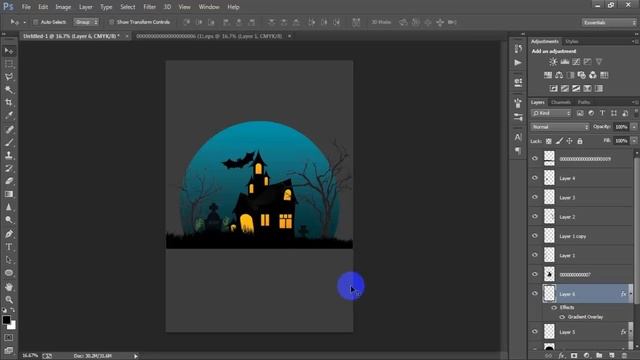Add a Brightness/Contrast adjustment (sun icon)

(x=553, y=62)
